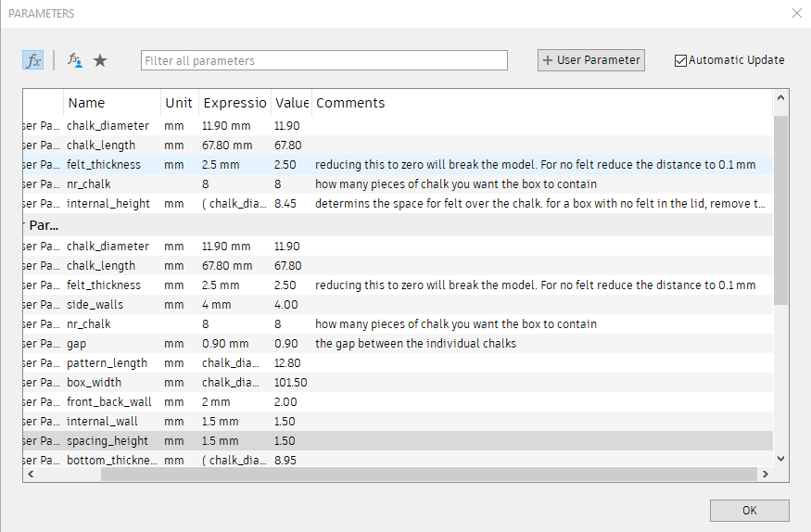Edit the "2 mm" expression cell
Image resolution: width=811 pixels, height=532 pixels.
point(216,402)
